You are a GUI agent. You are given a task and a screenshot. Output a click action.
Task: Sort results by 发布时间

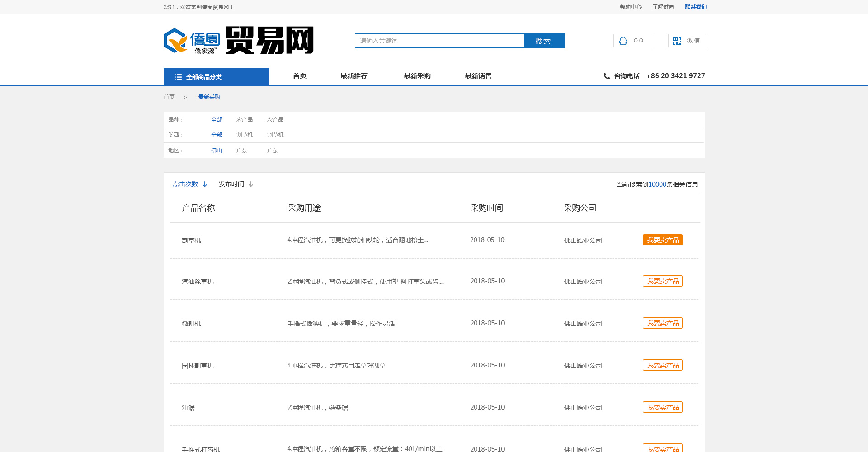[x=231, y=184]
